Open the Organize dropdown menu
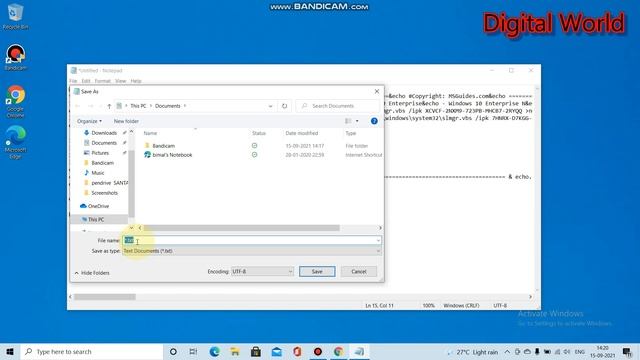The image size is (640, 360). coord(89,121)
